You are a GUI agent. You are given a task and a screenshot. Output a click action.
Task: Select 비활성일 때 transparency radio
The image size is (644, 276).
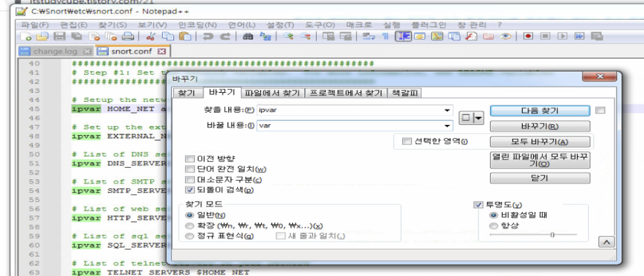pos(493,215)
